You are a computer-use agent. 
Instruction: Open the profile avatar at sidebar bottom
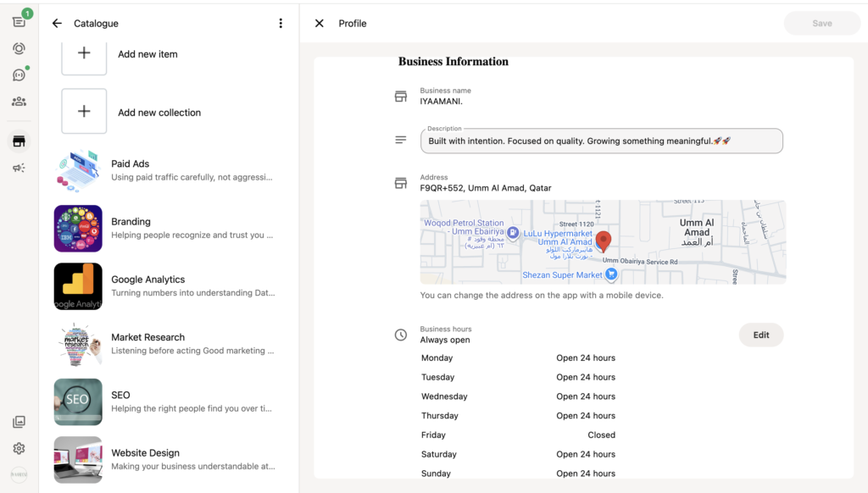(x=19, y=474)
